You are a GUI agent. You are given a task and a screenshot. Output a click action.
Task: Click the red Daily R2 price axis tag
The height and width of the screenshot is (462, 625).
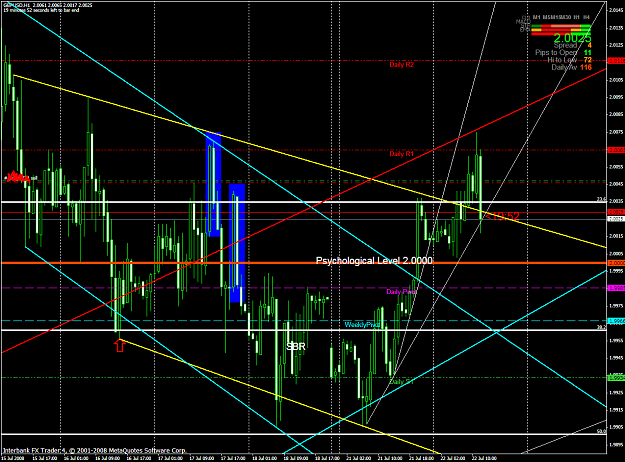(x=616, y=61)
